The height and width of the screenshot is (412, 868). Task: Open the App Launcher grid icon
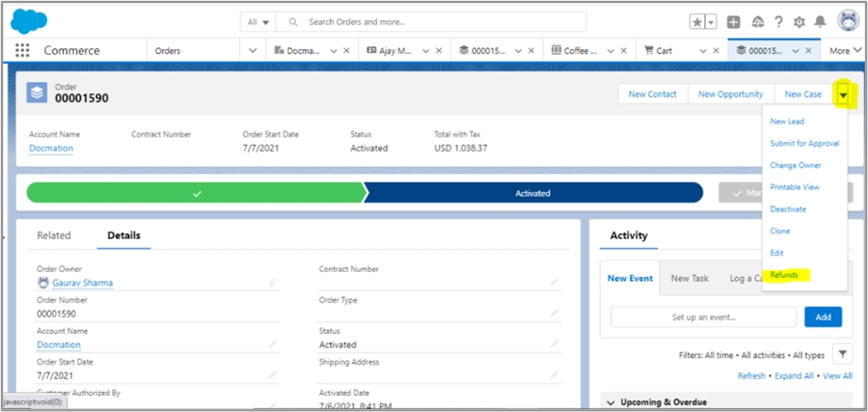point(22,51)
